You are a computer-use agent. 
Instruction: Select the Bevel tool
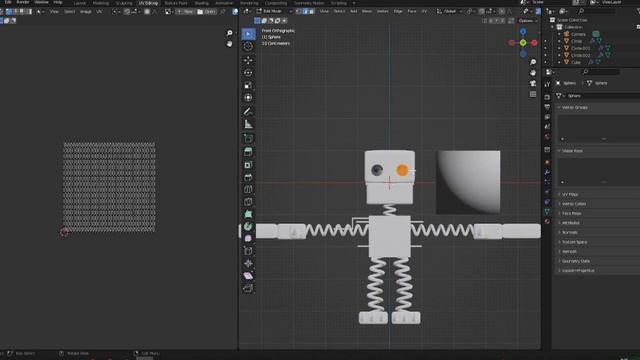click(x=248, y=177)
